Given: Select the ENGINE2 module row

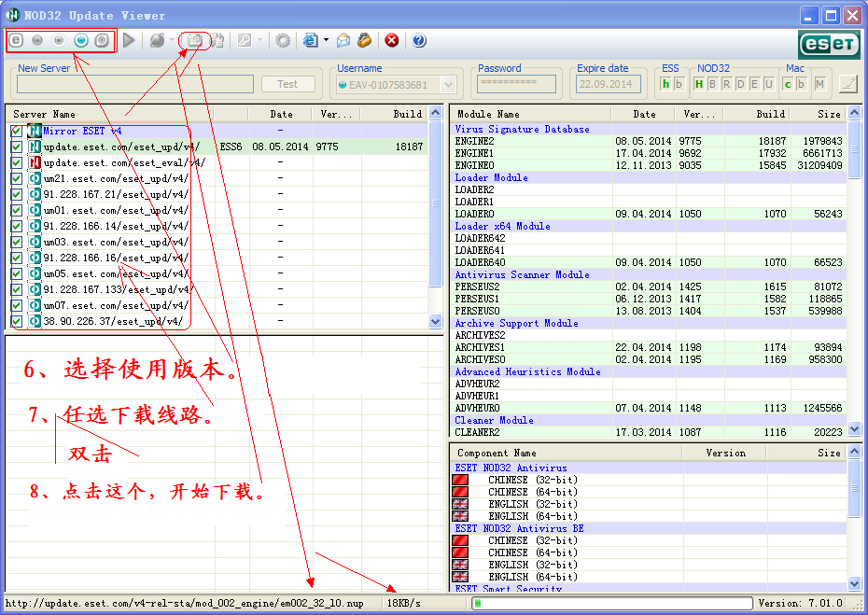Looking at the screenshot, I should coord(648,141).
